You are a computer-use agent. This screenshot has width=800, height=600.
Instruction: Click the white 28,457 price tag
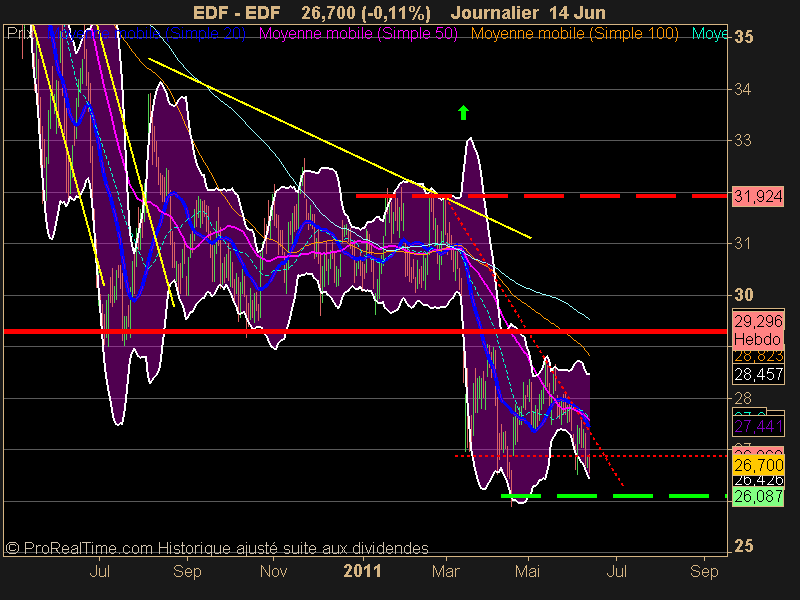point(758,374)
